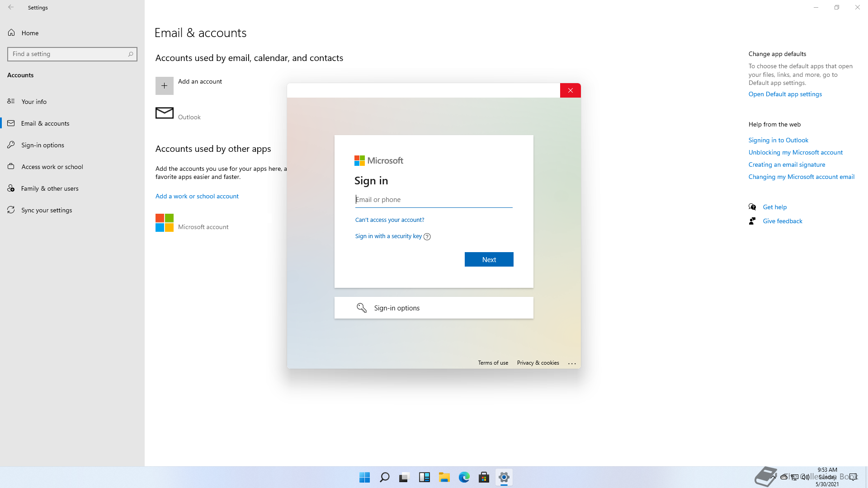This screenshot has width=868, height=488.
Task: Click the Settings back arrow
Action: (11, 7)
